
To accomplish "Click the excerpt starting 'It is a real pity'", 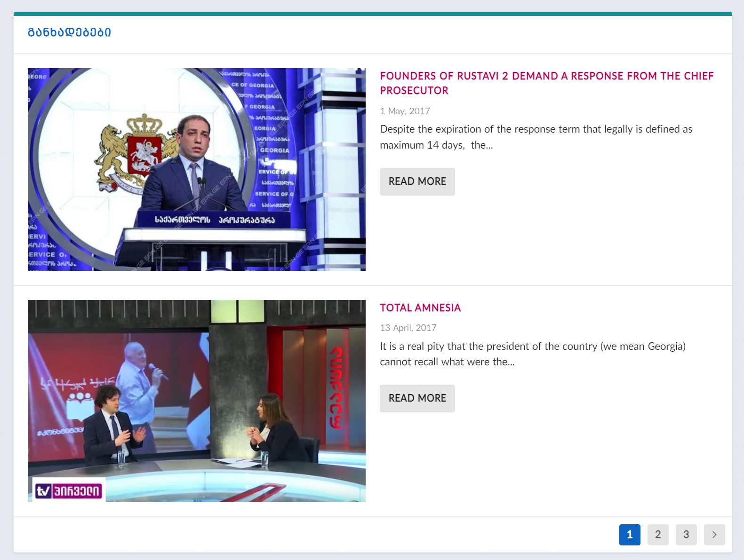I will [533, 354].
